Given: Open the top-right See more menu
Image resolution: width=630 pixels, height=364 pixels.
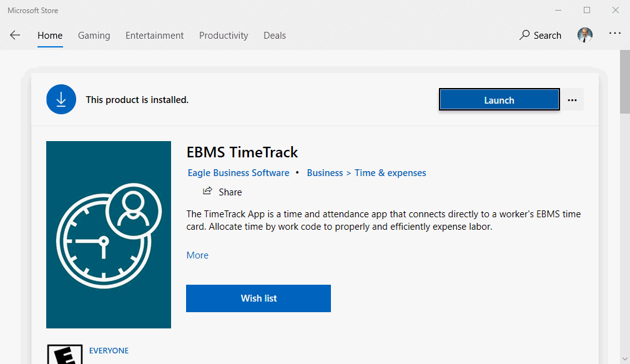Looking at the screenshot, I should [615, 34].
